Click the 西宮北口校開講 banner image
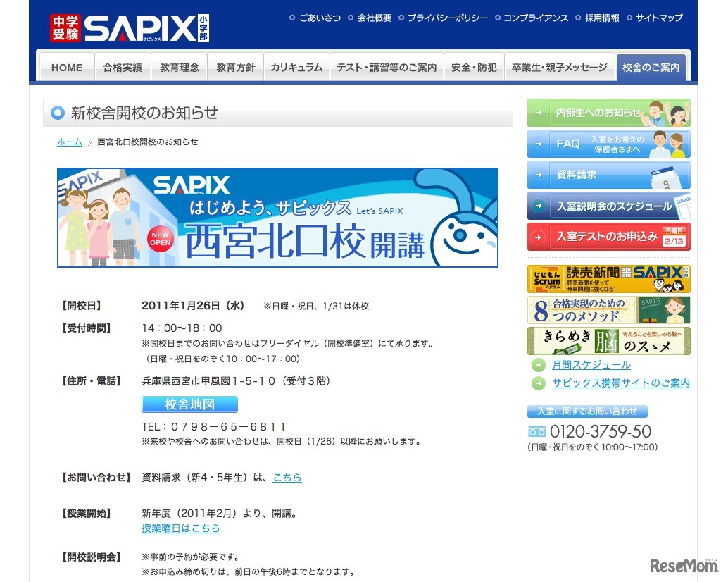Image resolution: width=728 pixels, height=582 pixels. click(x=277, y=218)
